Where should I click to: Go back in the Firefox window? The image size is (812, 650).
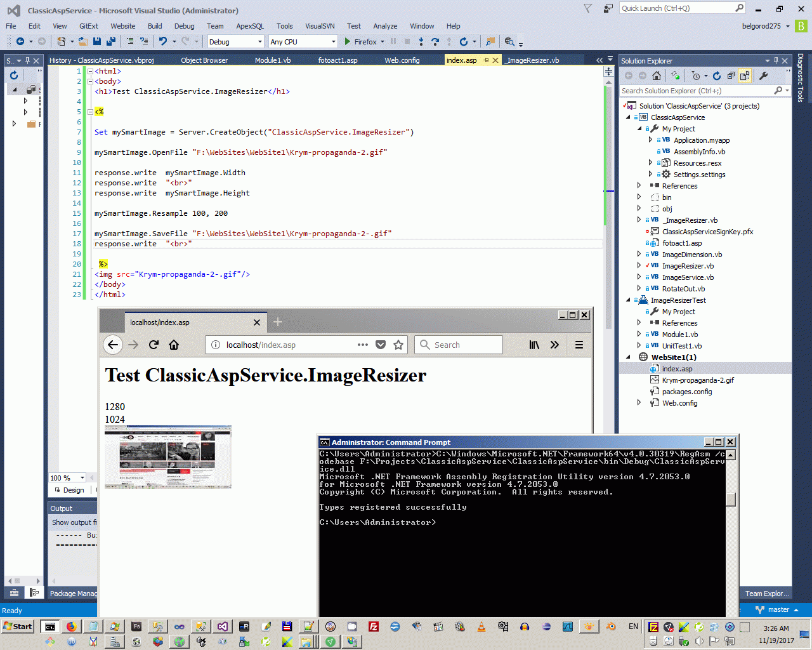[113, 345]
